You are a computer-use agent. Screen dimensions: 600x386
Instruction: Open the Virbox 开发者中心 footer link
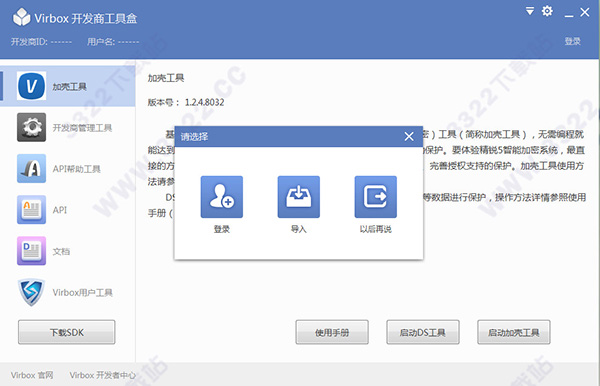103,375
